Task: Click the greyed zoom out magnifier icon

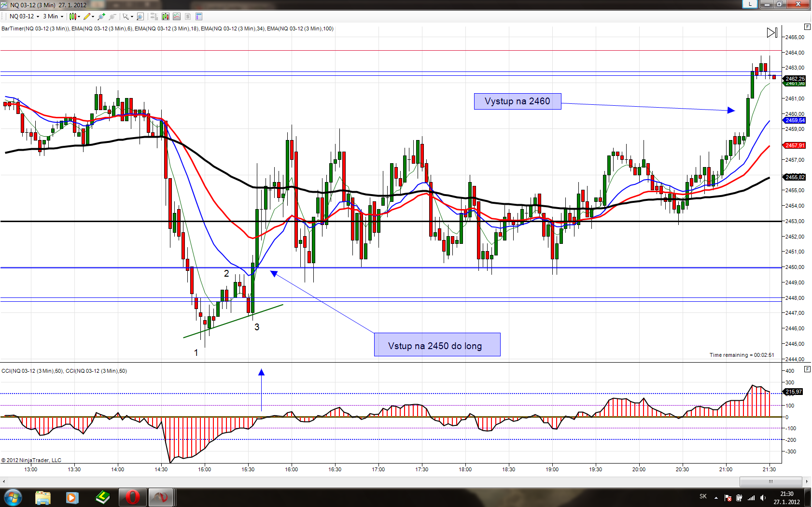Action: pos(112,16)
